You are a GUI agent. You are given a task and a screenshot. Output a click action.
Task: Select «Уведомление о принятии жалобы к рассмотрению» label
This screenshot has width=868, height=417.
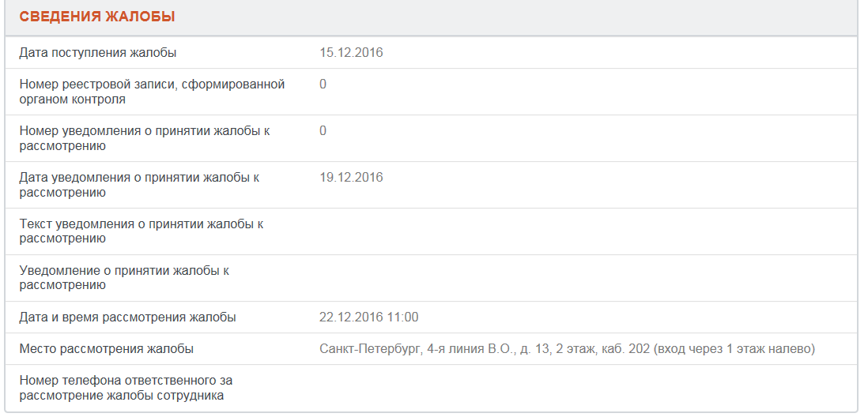click(x=124, y=278)
